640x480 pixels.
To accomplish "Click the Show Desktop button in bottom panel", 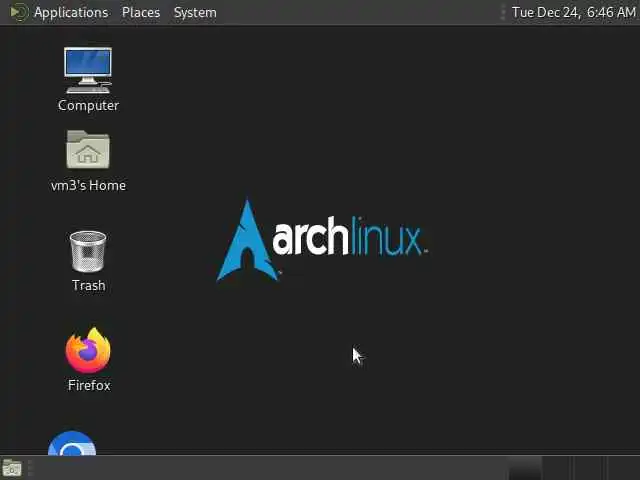I will [12, 468].
